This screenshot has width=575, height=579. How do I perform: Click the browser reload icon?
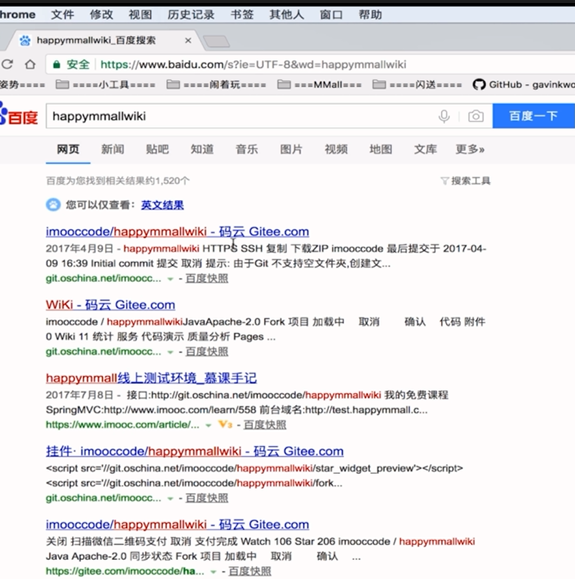click(x=7, y=65)
